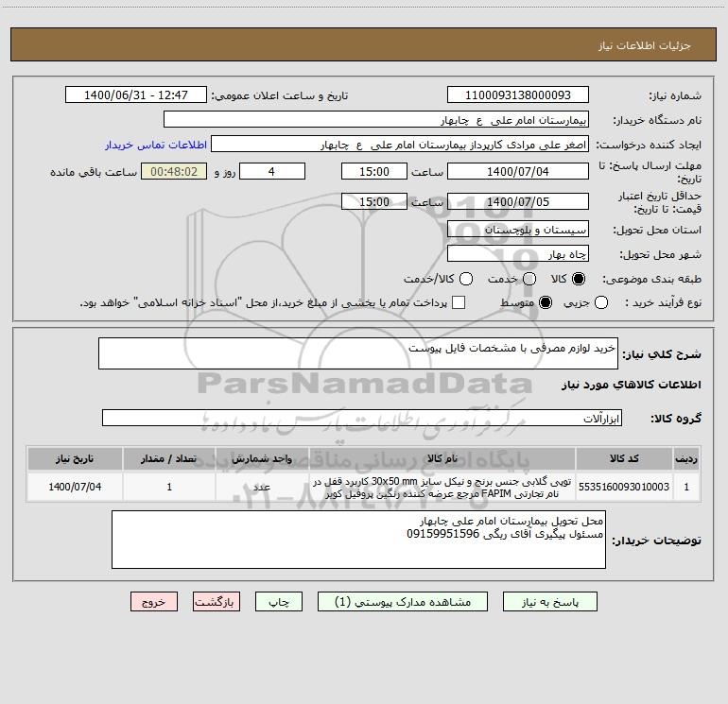Click the unit cell عدد

click(x=262, y=487)
